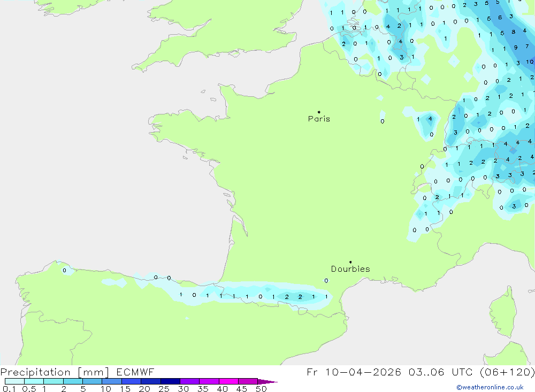This screenshot has height=392, width=535.
Task: Pick the 0.1–0.5 mm palest cyan legend swatch
Action: point(14,381)
